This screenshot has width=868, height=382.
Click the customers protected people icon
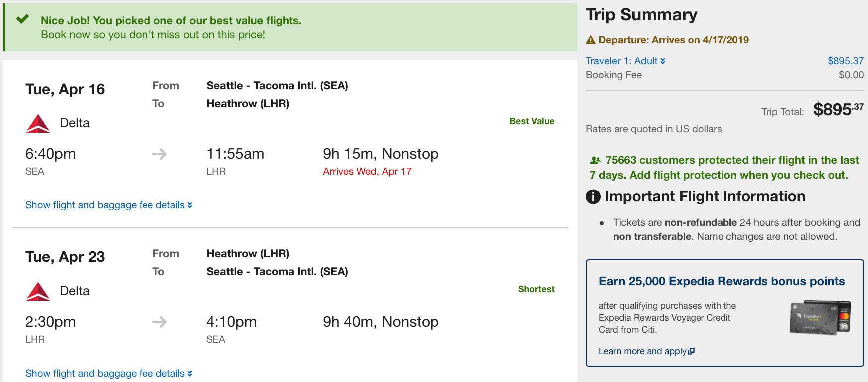(595, 160)
